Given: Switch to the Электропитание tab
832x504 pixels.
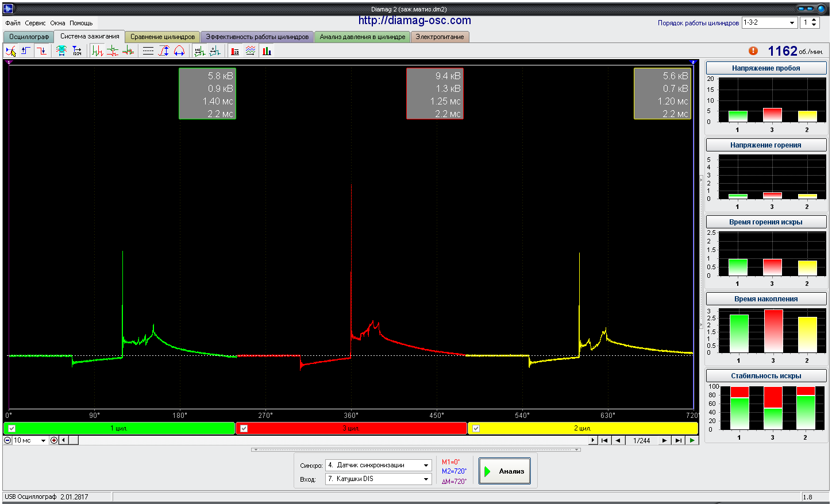Looking at the screenshot, I should click(x=440, y=37).
